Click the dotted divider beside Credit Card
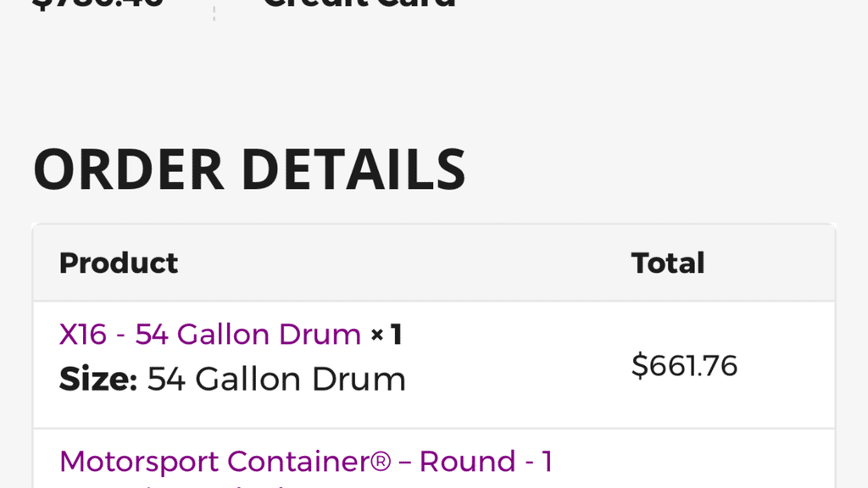Screen dimensions: 868x488 coord(214,10)
